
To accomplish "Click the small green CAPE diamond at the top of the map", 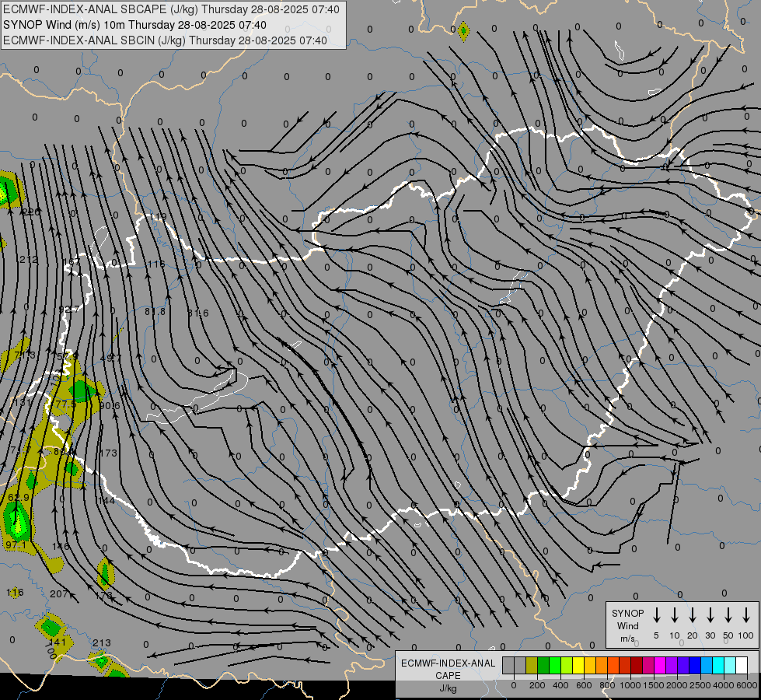I will tap(463, 32).
